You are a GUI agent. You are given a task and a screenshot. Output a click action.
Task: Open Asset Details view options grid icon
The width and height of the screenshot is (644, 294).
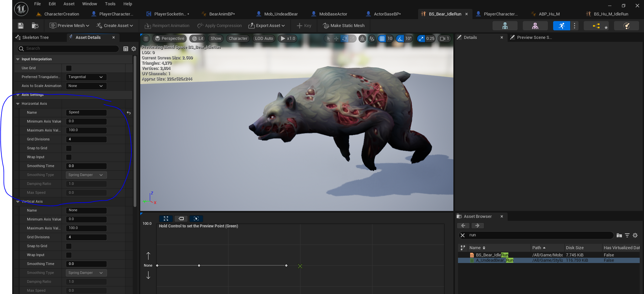coord(126,49)
